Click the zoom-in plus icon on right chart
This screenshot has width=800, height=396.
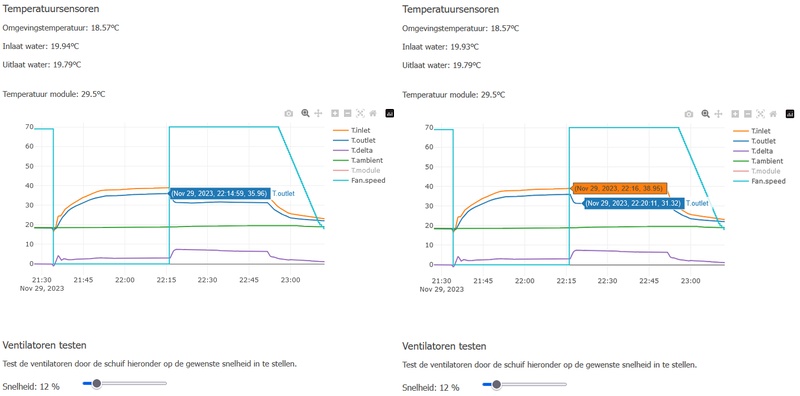[x=735, y=114]
